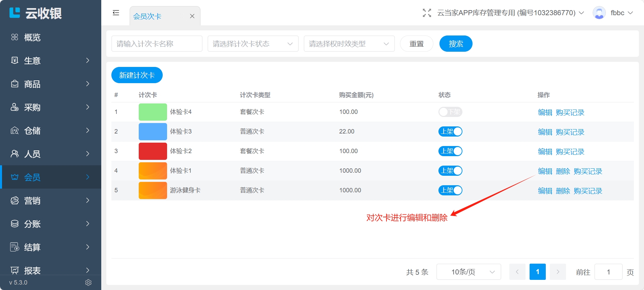Turn off 游泳健身卡 上架 switch
Screen dimensions: 644x290
pyautogui.click(x=450, y=190)
